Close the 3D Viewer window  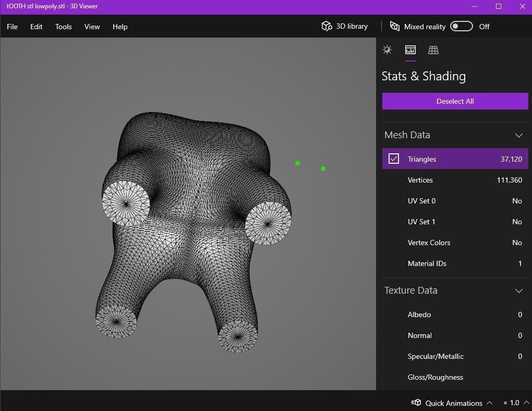click(x=523, y=6)
